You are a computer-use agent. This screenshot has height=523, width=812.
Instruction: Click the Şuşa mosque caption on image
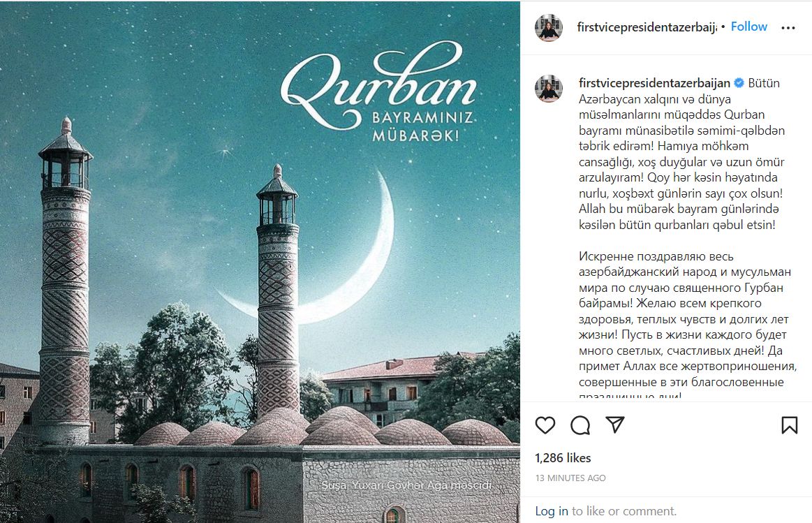pyautogui.click(x=406, y=485)
